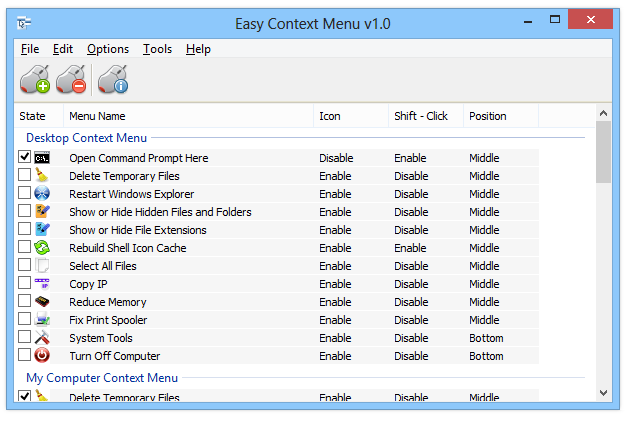The width and height of the screenshot is (627, 425).
Task: Click the page icon for Select All Files
Action: click(x=42, y=265)
